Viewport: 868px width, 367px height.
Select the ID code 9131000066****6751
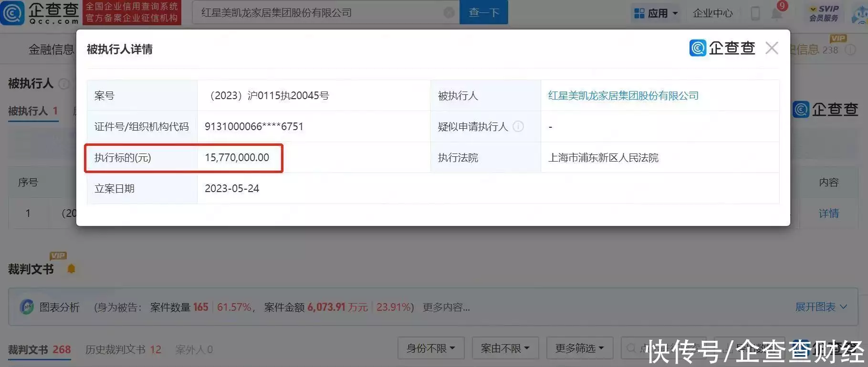click(x=254, y=127)
